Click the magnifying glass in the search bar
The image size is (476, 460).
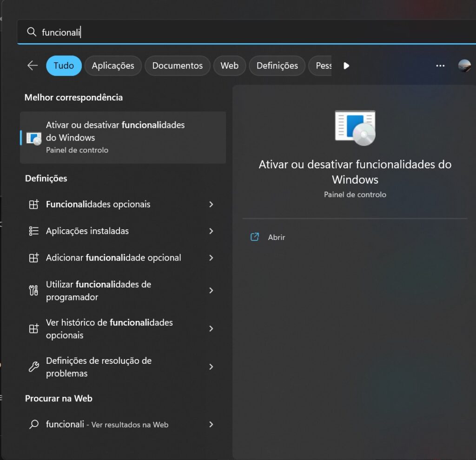pyautogui.click(x=32, y=32)
